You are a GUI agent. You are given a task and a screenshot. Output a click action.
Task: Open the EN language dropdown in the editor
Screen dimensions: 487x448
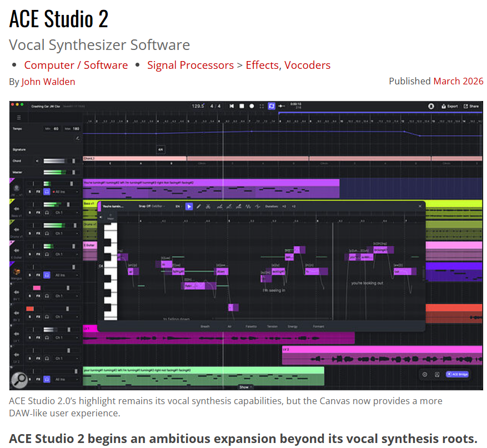click(178, 206)
